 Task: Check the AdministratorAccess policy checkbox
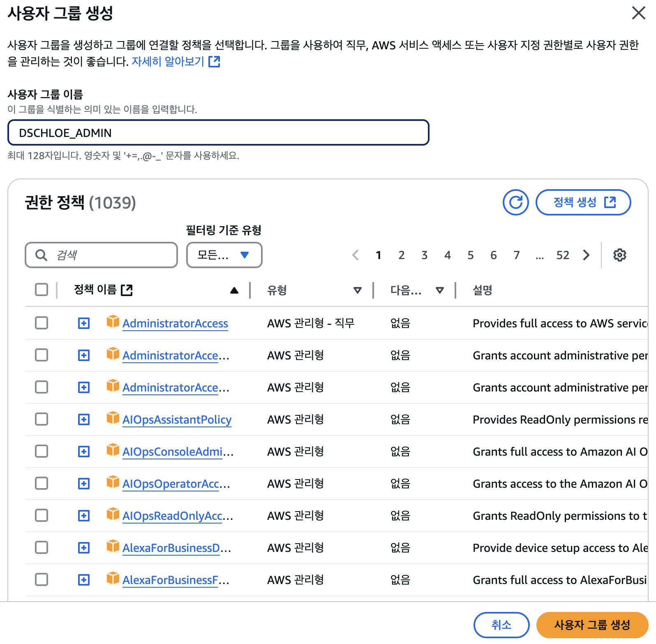(42, 323)
